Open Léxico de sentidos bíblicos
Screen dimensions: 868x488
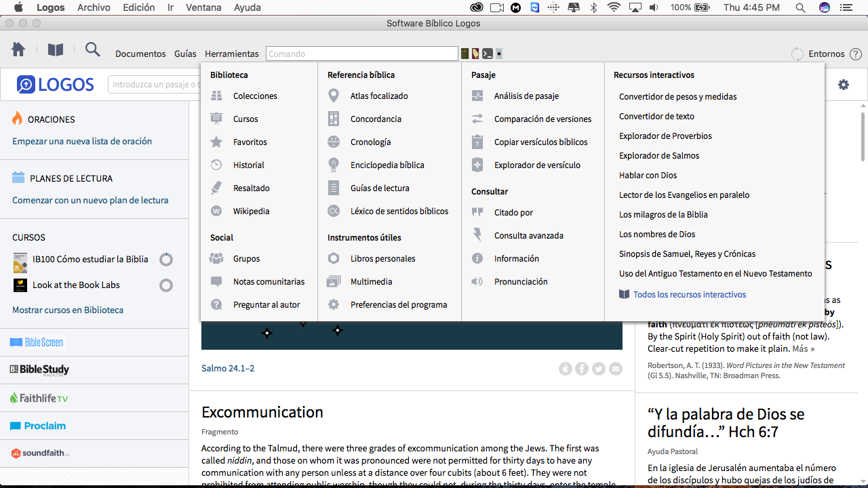399,211
